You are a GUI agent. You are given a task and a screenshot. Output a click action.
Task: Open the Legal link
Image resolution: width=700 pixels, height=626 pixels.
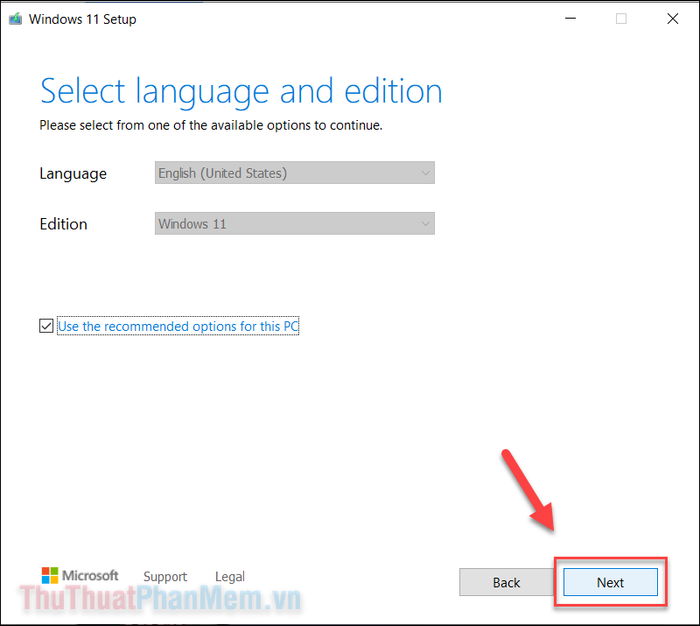230,576
